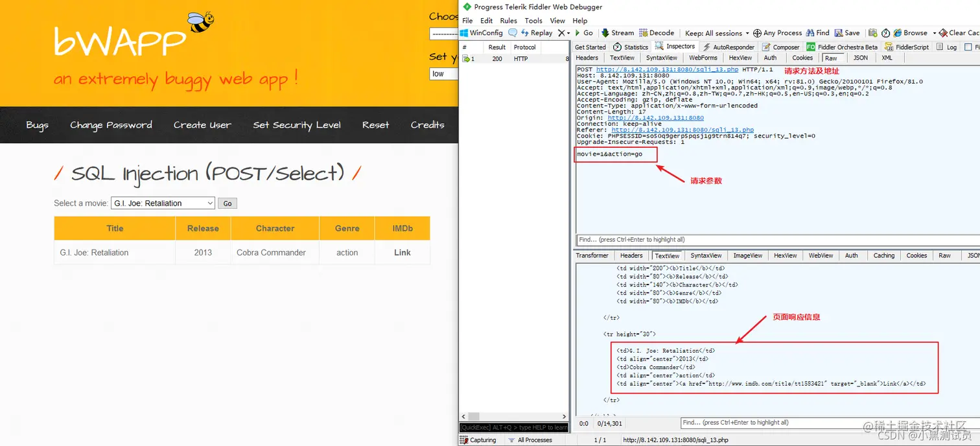This screenshot has height=446, width=980.
Task: Click the QuickExec command box
Action: 513,427
